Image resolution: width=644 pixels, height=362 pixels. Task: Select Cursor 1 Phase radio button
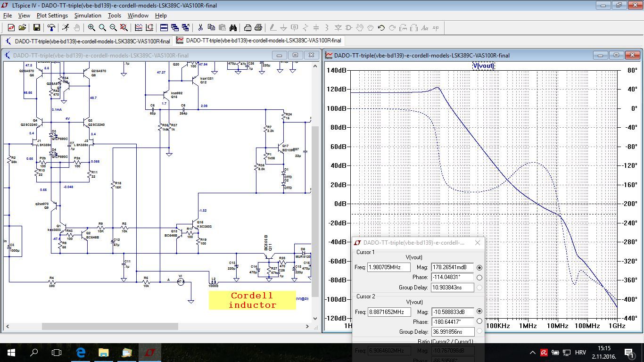pos(479,277)
